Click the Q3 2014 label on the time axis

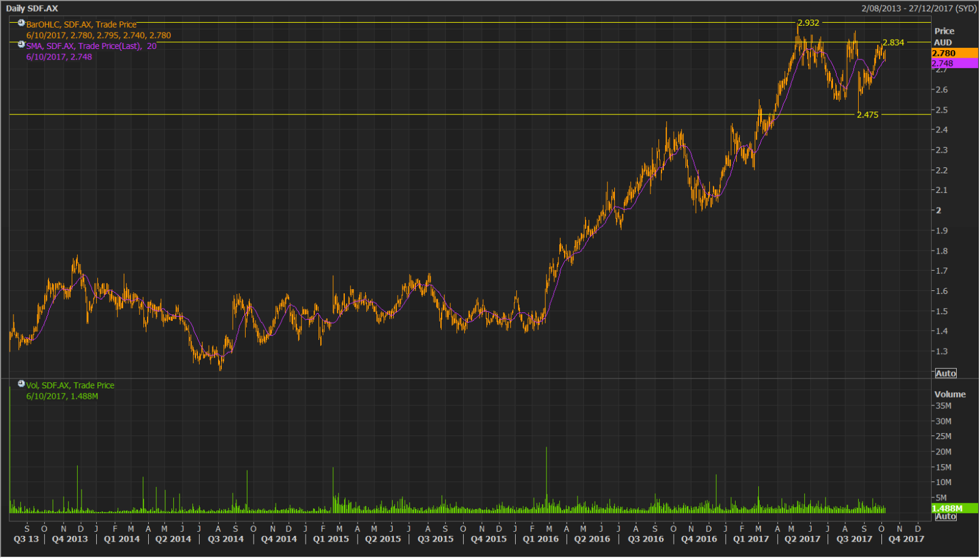coord(226,540)
